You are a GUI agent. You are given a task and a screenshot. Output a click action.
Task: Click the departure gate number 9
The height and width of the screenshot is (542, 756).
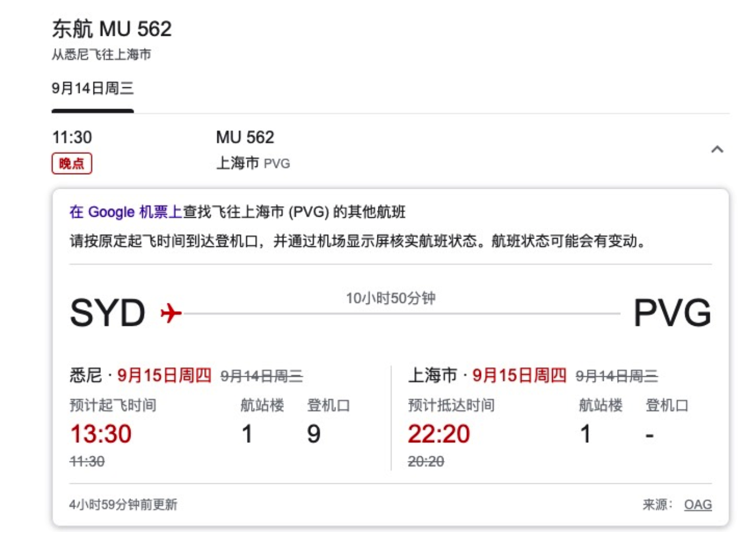(x=314, y=434)
